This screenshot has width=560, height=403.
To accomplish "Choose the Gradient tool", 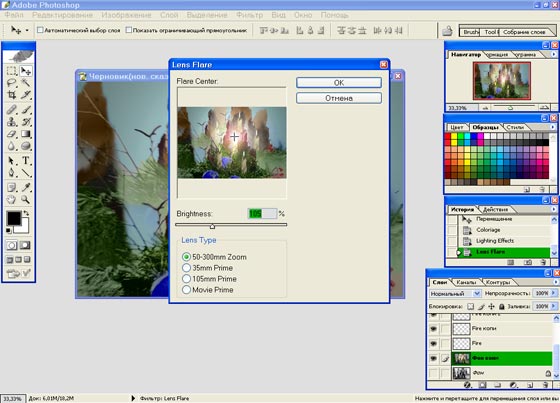I will [25, 134].
